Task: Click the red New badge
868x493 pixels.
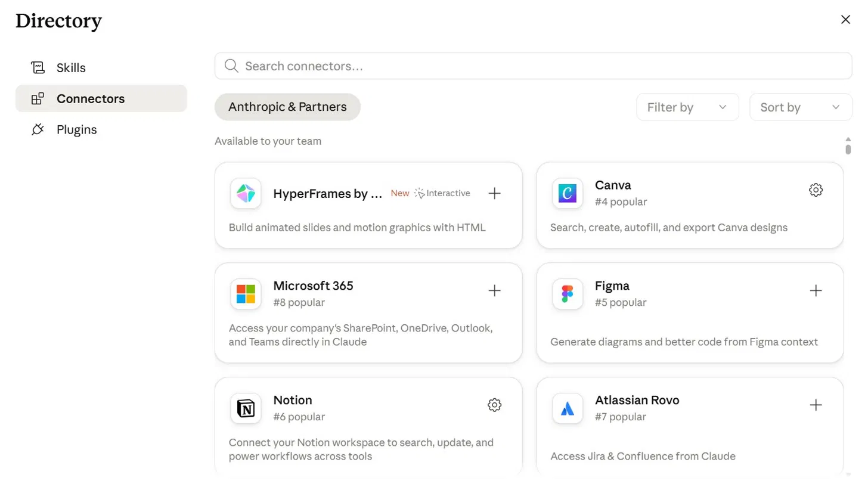Action: [400, 193]
